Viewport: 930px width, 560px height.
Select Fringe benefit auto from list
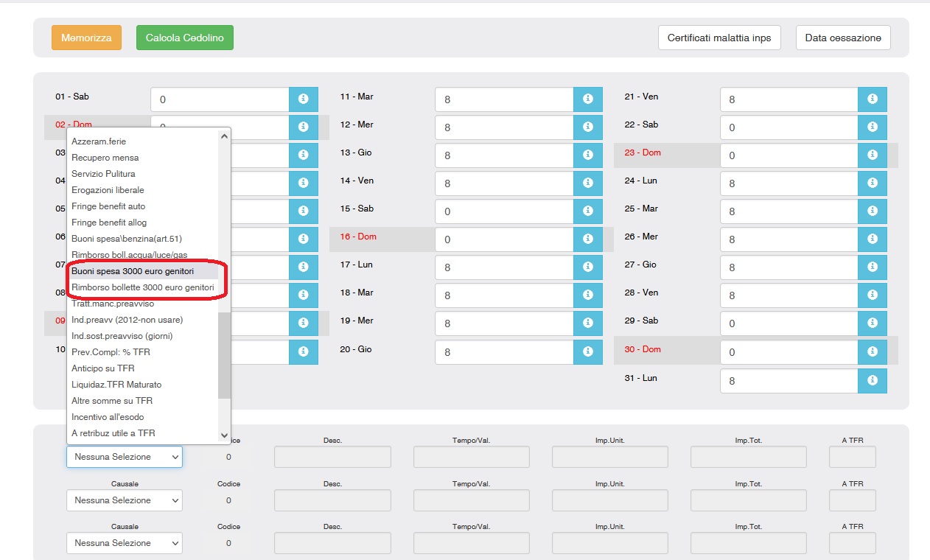tap(108, 206)
